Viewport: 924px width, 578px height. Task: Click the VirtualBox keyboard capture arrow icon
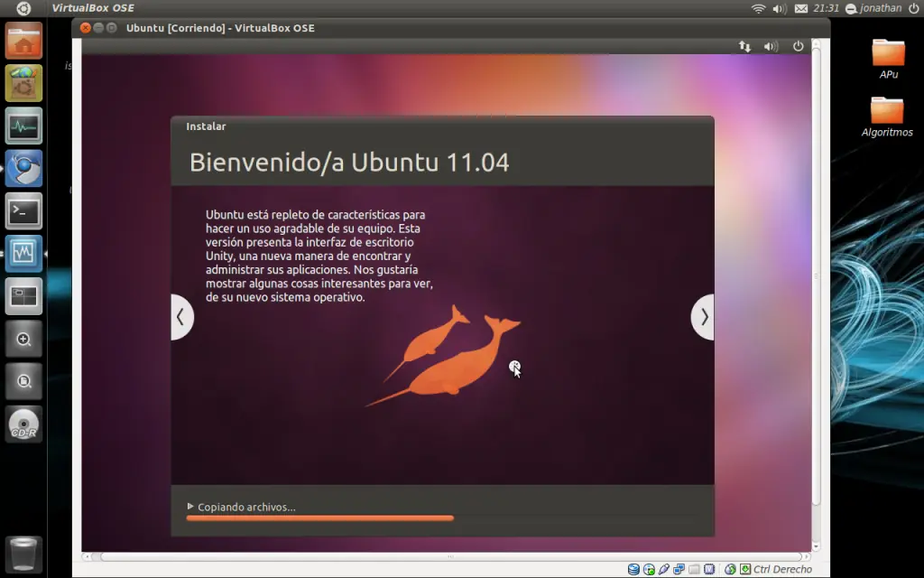(x=744, y=569)
